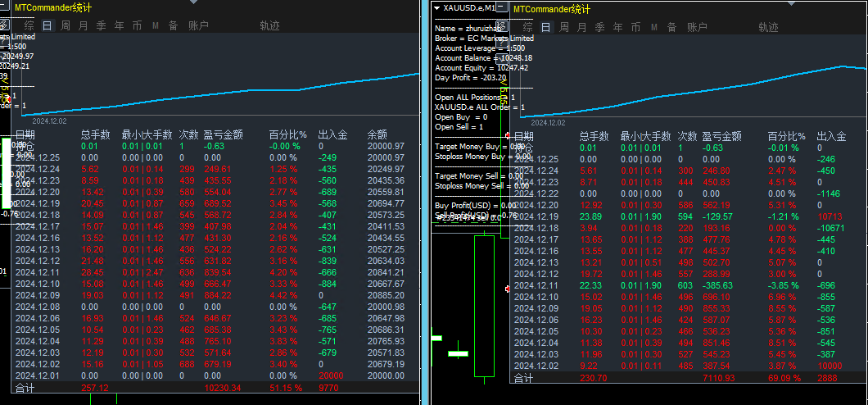
Task: Click the 次数 column header in right table
Action: tap(688, 136)
